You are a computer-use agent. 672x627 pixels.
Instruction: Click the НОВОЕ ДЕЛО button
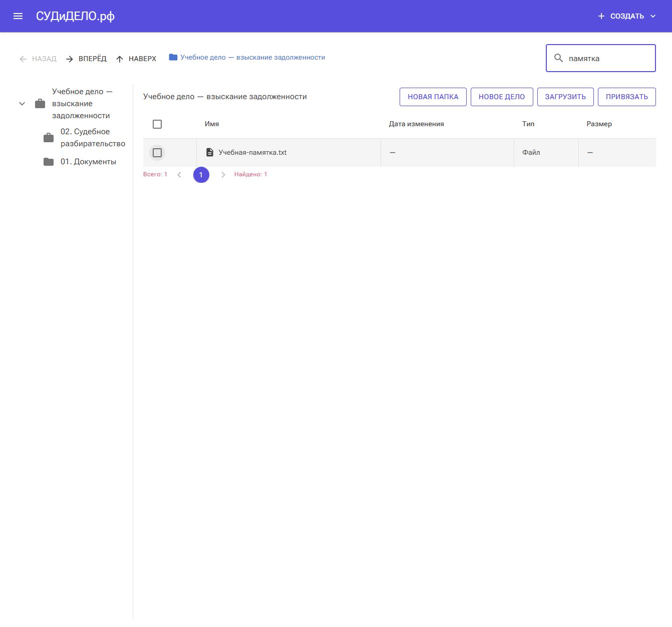[502, 97]
